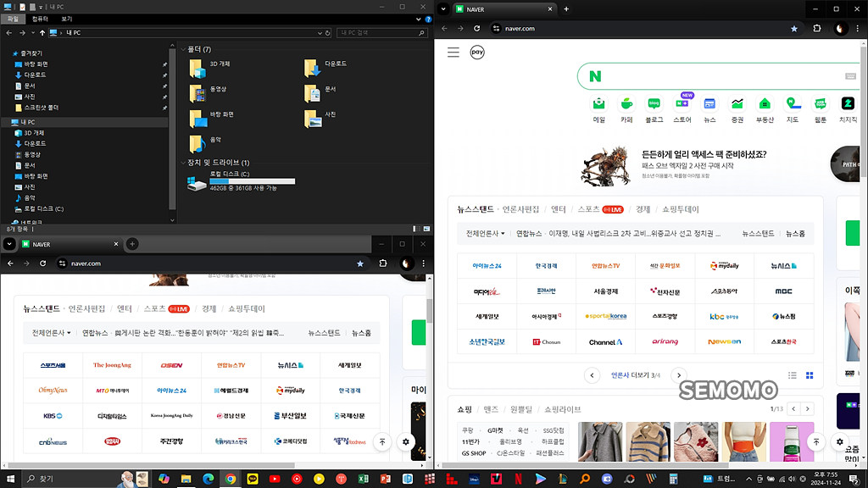
Task: Reload page in right Chrome window
Action: coord(476,29)
